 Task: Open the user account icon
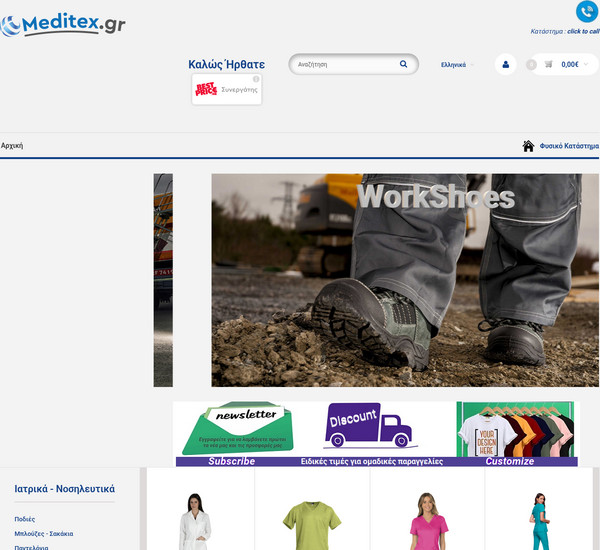[x=505, y=64]
